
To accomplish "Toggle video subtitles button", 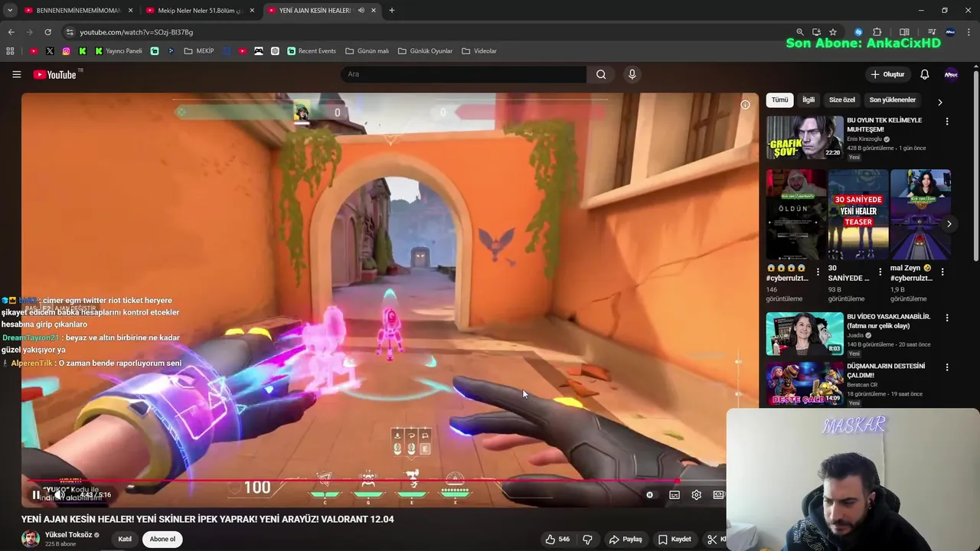I will (x=675, y=495).
